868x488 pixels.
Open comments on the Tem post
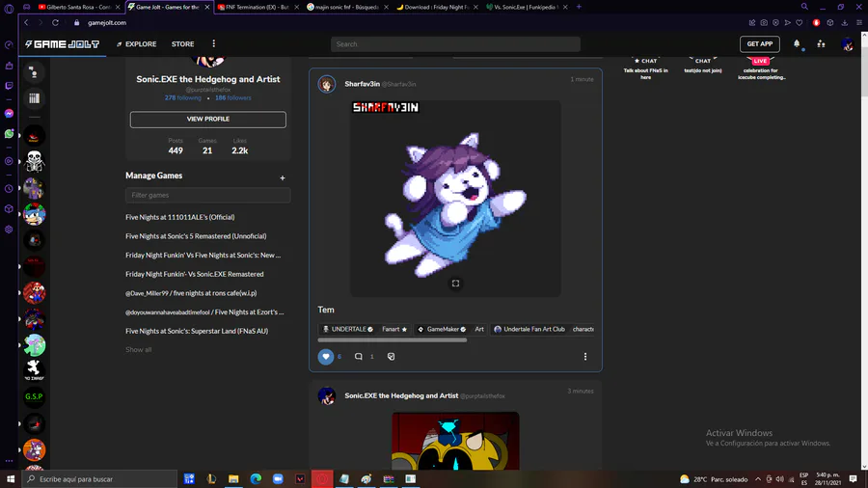click(x=359, y=357)
